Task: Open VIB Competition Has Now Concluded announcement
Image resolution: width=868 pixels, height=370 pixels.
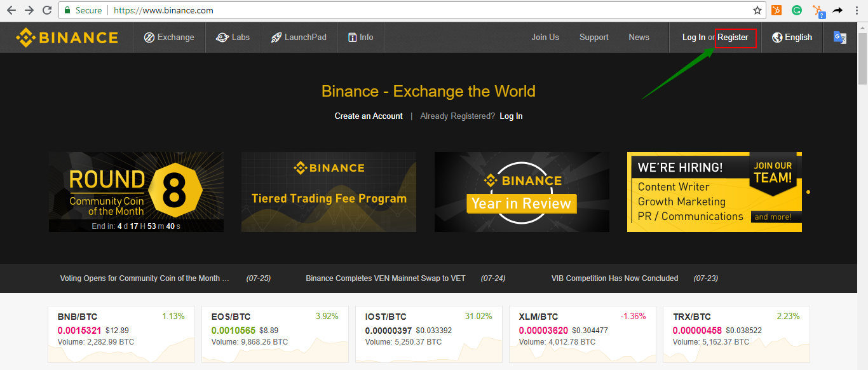Action: 614,278
